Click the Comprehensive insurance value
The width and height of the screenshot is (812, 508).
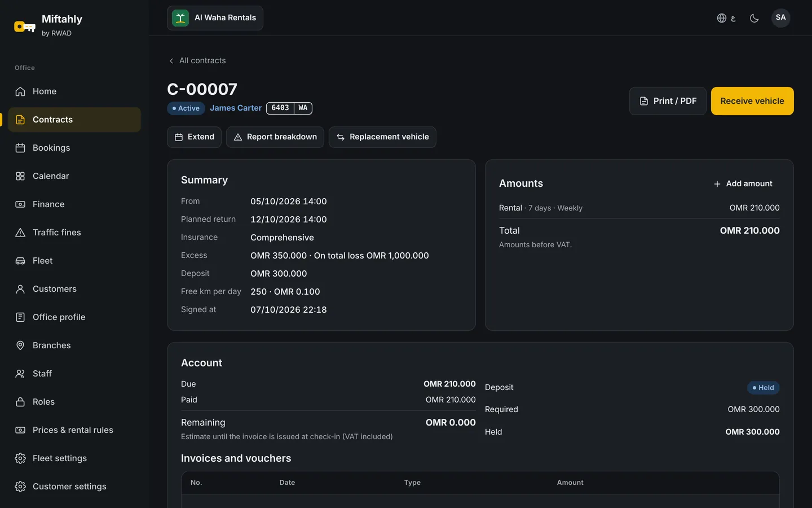pos(282,238)
